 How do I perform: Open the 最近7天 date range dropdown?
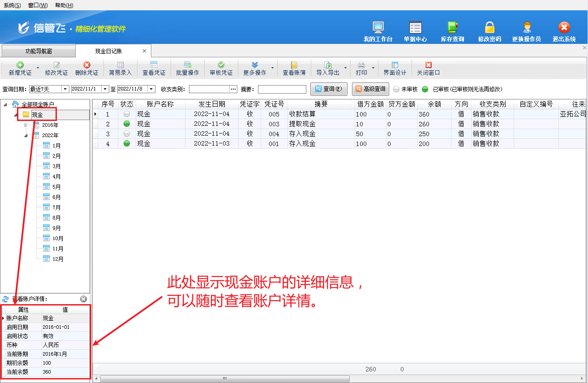pos(65,89)
